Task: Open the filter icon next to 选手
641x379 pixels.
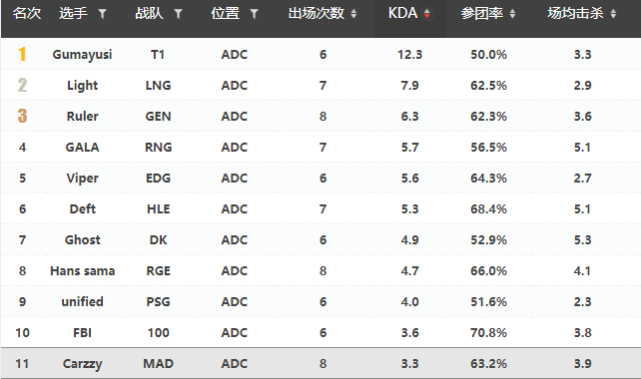Action: [x=102, y=14]
